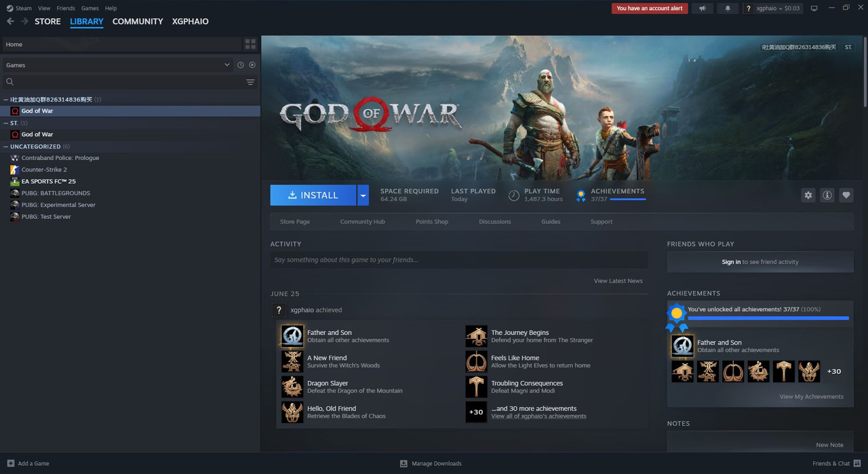Click View Latest News
The width and height of the screenshot is (868, 474).
coord(618,281)
